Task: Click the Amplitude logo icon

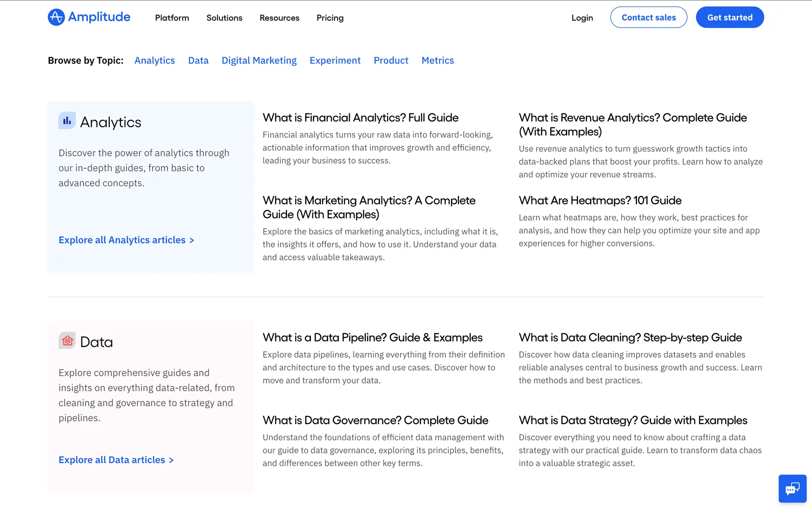Action: coord(56,17)
